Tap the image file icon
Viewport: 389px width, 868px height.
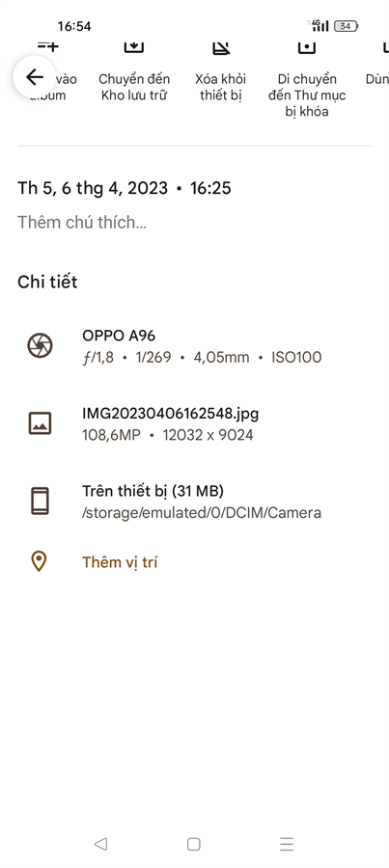point(40,423)
